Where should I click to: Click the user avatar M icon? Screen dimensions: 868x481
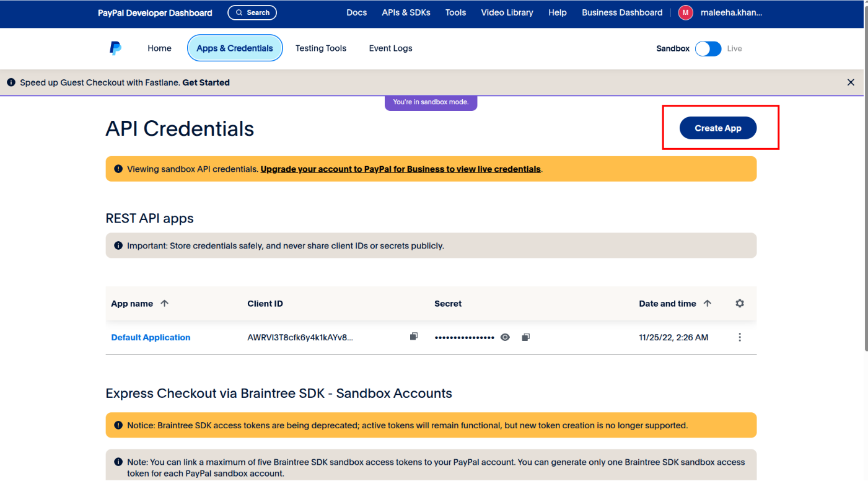click(x=685, y=12)
